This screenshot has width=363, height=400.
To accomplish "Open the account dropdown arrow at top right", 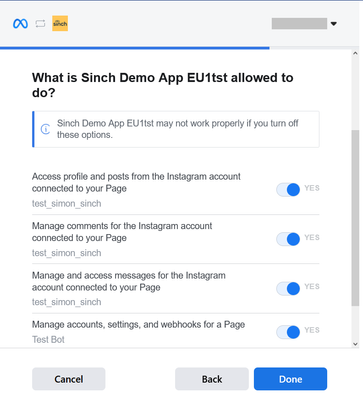I will coord(333,24).
